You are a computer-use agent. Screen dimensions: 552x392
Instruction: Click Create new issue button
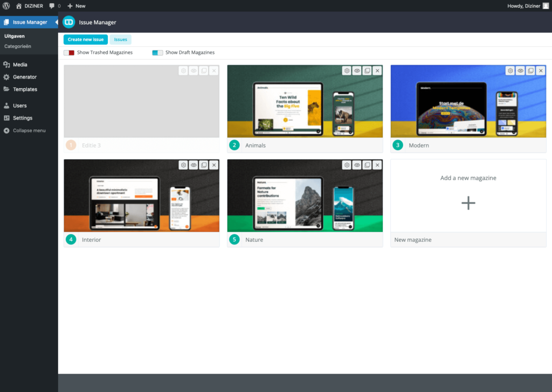coord(86,39)
